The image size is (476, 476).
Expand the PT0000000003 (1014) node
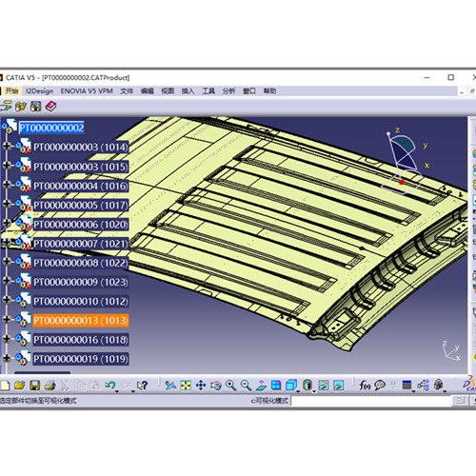tap(7, 147)
